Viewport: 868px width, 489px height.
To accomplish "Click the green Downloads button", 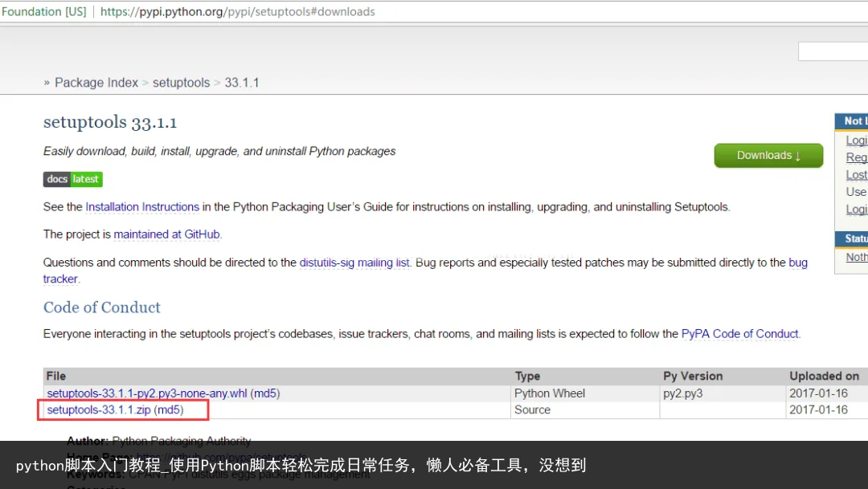I will pyautogui.click(x=768, y=156).
